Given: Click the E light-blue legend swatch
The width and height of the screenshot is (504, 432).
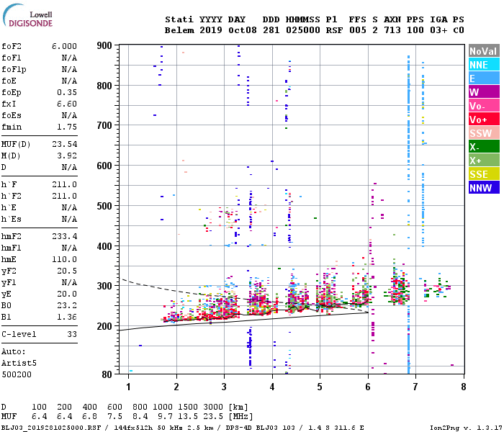Looking at the screenshot, I should click(484, 78).
